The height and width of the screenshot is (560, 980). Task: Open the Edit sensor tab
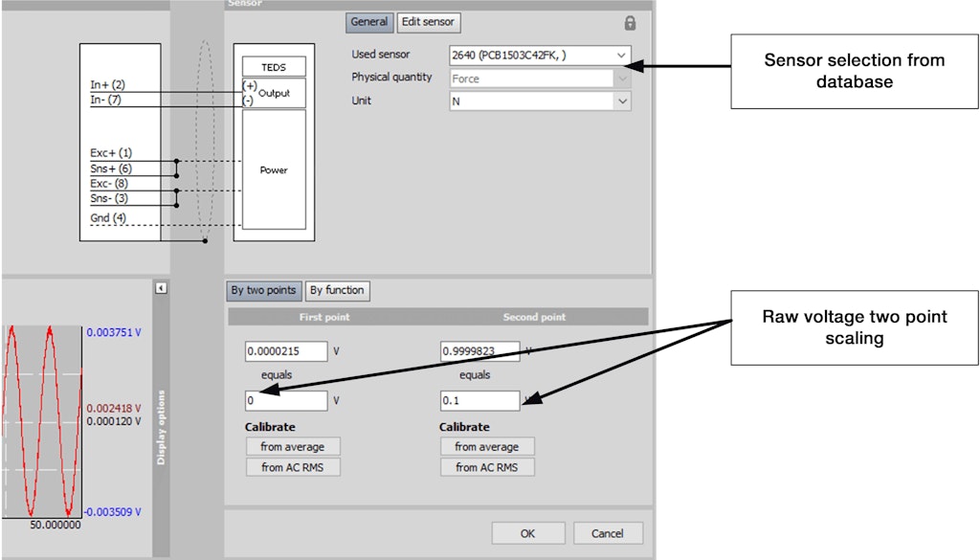pyautogui.click(x=428, y=22)
